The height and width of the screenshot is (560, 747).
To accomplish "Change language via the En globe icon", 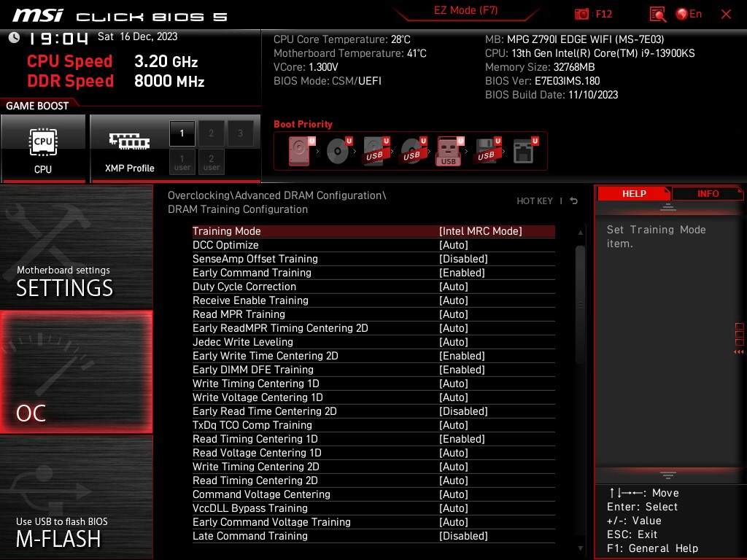I will (x=689, y=15).
